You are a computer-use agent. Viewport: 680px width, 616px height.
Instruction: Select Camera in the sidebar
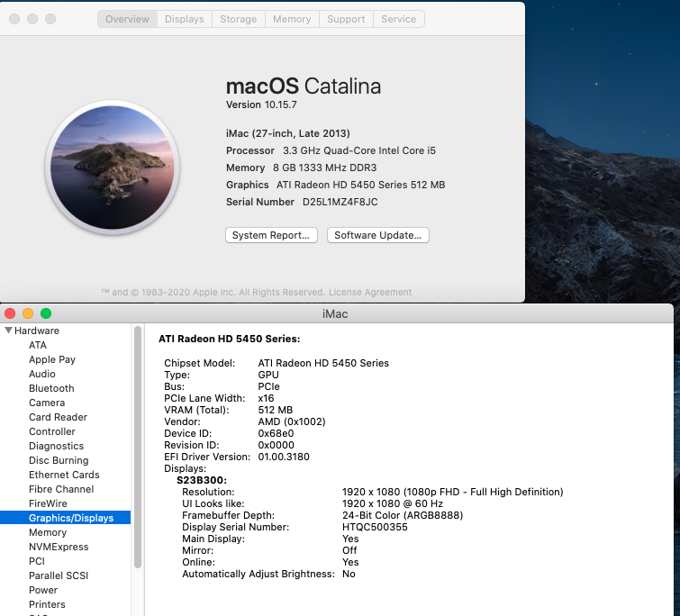tap(47, 403)
